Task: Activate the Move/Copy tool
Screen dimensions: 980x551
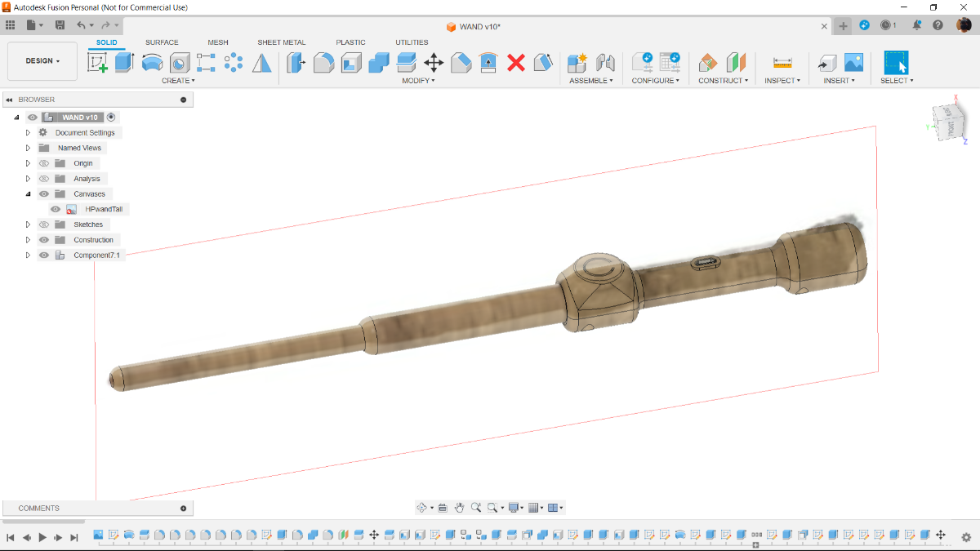Action: (x=434, y=63)
